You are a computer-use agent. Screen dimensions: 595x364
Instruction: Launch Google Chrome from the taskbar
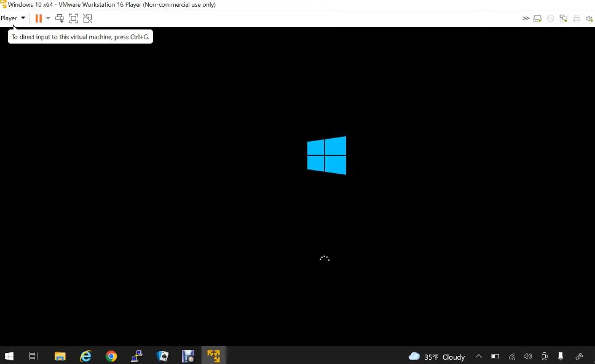click(x=111, y=356)
